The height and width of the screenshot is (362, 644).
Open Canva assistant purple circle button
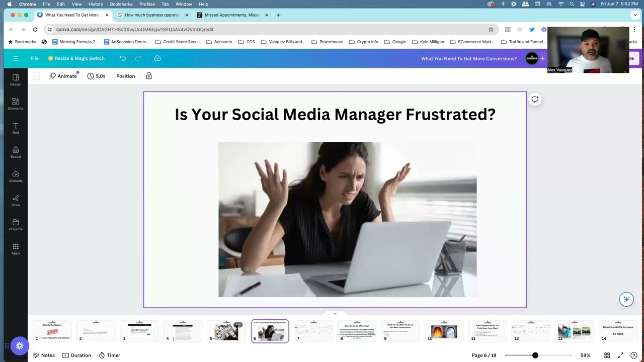(20, 346)
